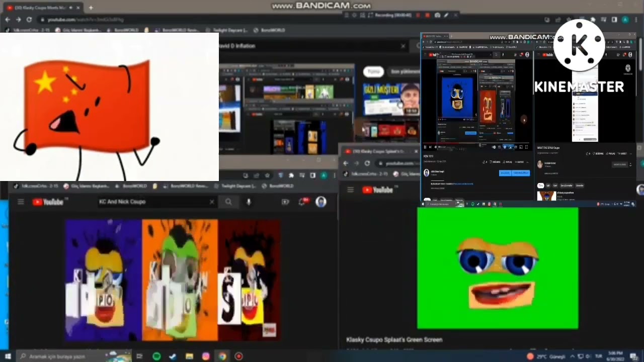Open File Explorer from the taskbar

click(189, 356)
